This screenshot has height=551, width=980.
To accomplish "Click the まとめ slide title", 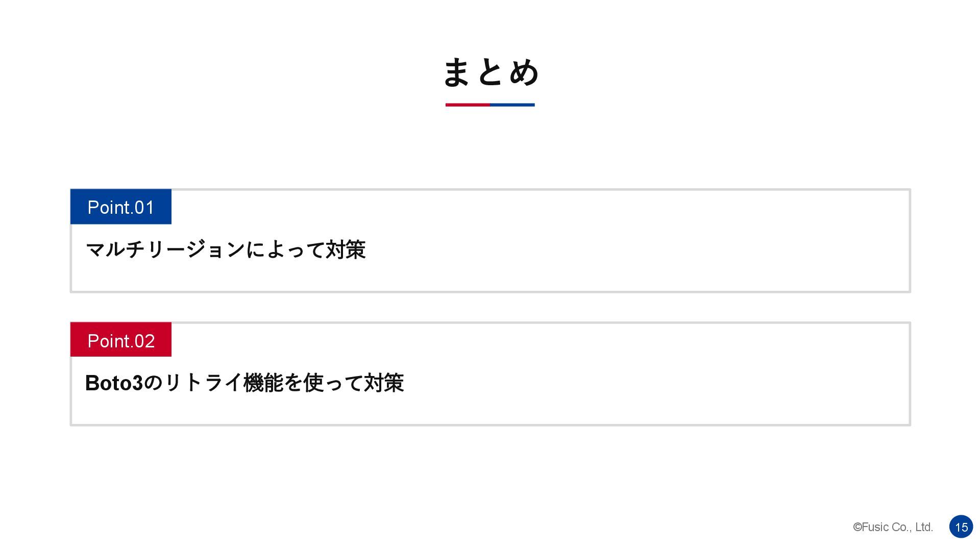I will point(490,72).
